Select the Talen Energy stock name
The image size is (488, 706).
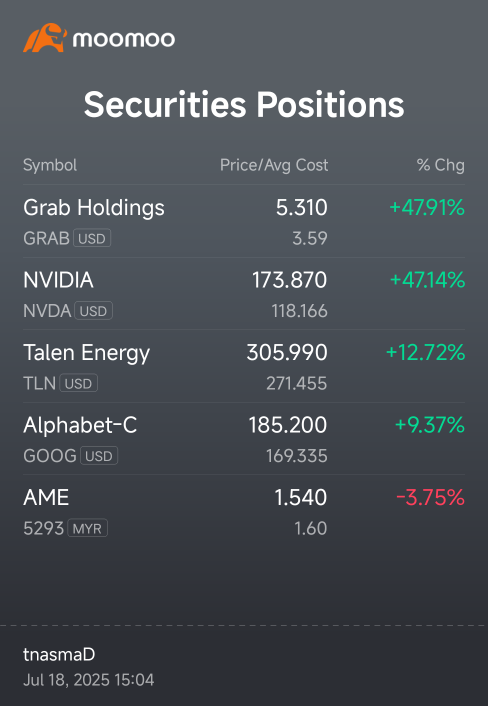[x=86, y=353]
